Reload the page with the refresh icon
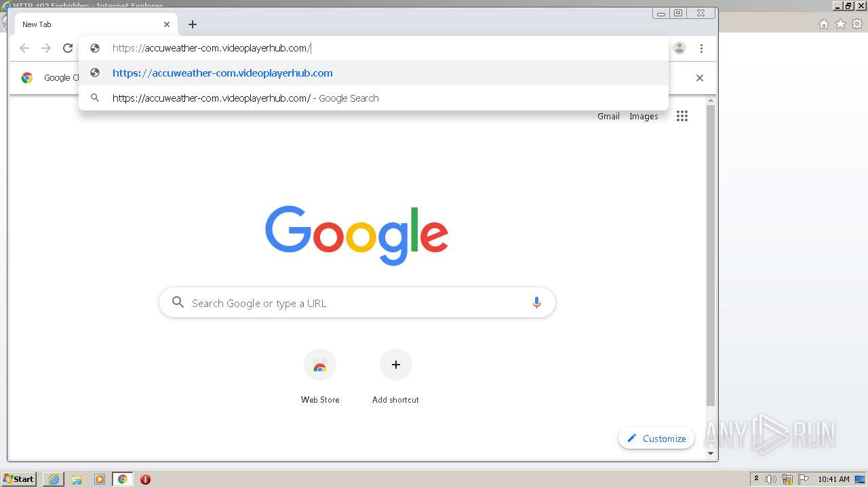The image size is (868, 488). pyautogui.click(x=68, y=48)
